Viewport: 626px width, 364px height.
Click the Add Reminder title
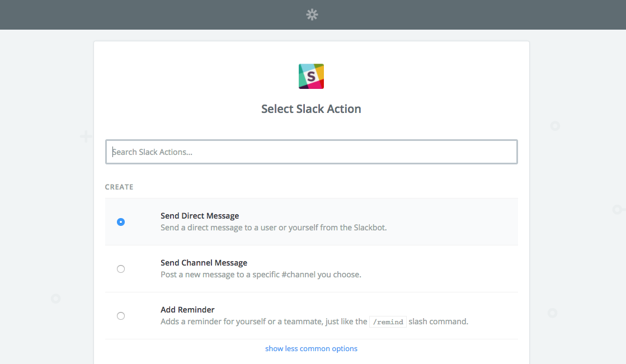(x=187, y=310)
